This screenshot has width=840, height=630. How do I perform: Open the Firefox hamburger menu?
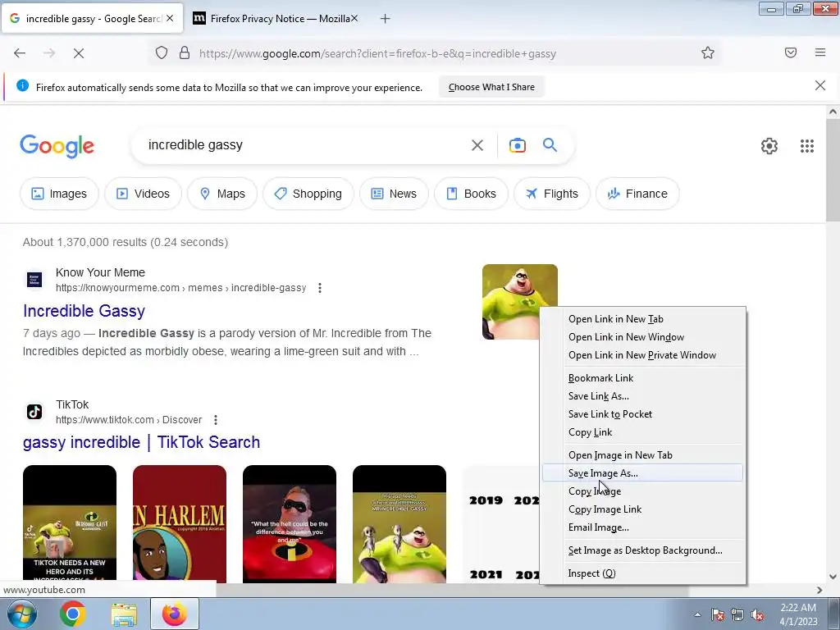[x=820, y=52]
